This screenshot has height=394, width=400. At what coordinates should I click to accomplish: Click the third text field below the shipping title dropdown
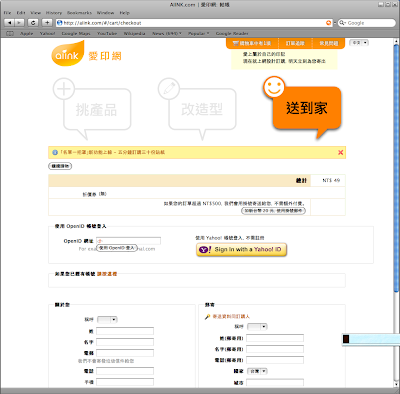point(275,360)
